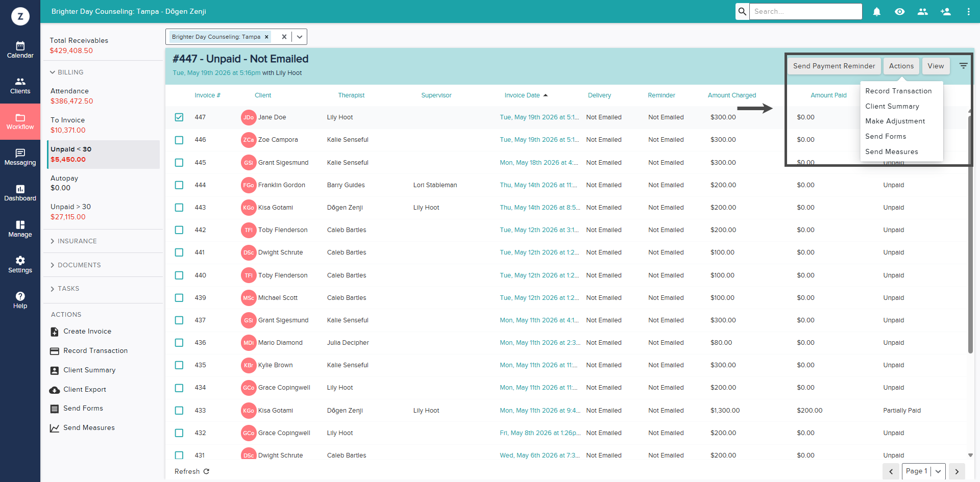
Task: Open the Page 1 dropdown
Action: [924, 471]
